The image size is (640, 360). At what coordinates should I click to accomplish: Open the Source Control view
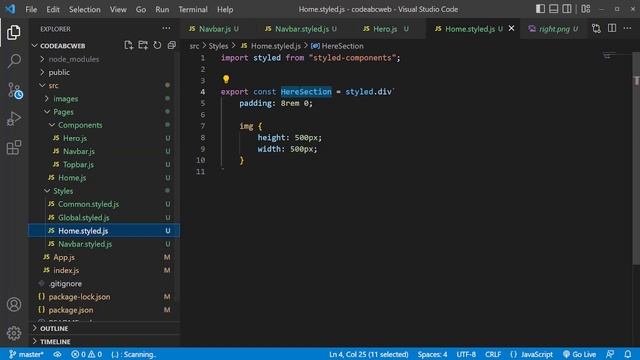(15, 90)
